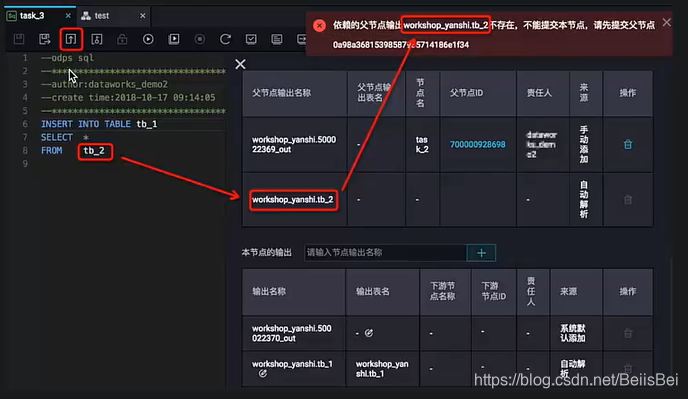688x399 pixels.
Task: Focus the node output name input field
Action: coord(385,252)
